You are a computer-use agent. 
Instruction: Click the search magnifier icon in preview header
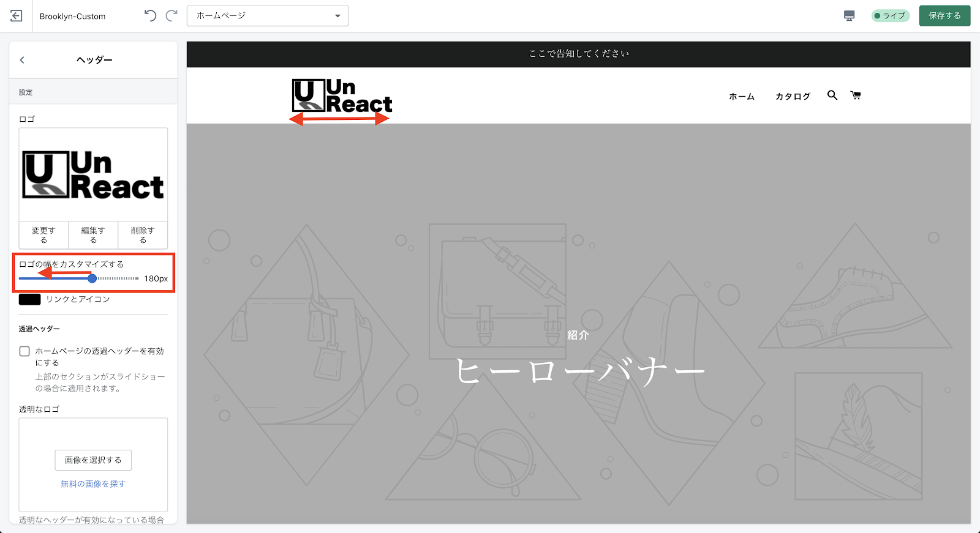(832, 95)
